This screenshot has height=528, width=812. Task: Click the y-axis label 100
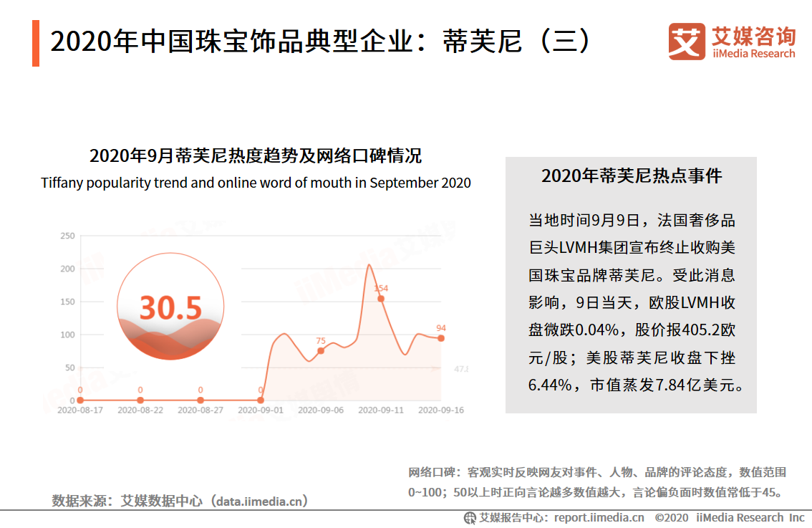coord(67,335)
